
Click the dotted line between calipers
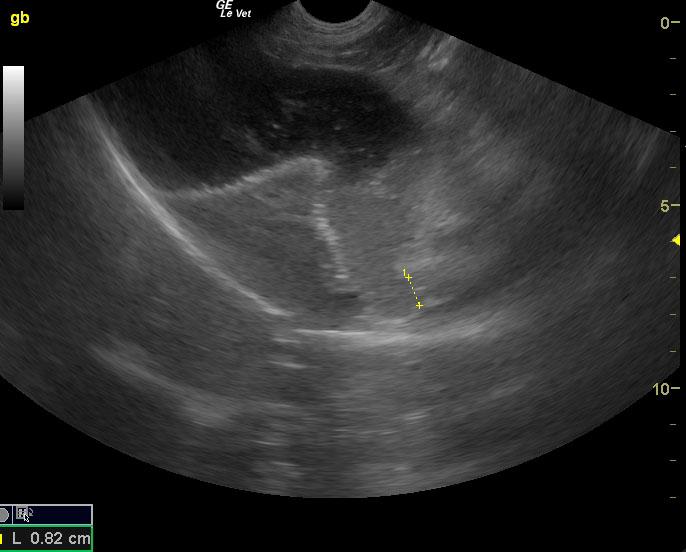(413, 291)
